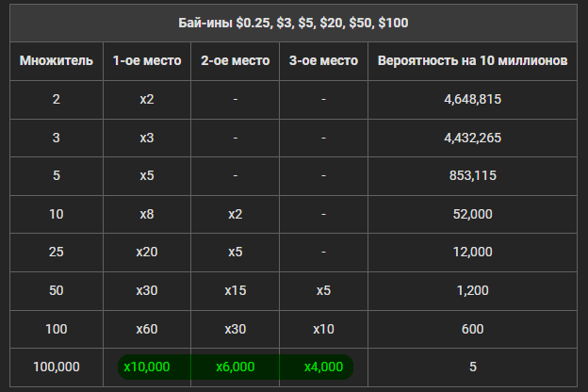Click the x15 second place prize
This screenshot has width=588, height=392.
point(236,290)
